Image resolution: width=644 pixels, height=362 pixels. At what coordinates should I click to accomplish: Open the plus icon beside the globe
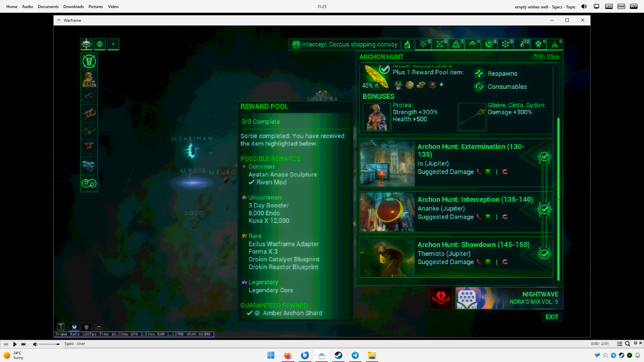tap(113, 44)
